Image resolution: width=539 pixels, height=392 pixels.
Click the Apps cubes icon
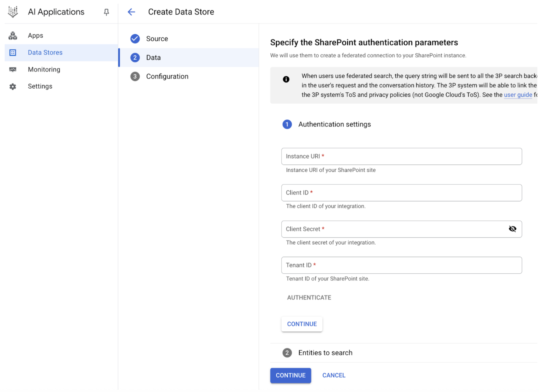click(13, 36)
